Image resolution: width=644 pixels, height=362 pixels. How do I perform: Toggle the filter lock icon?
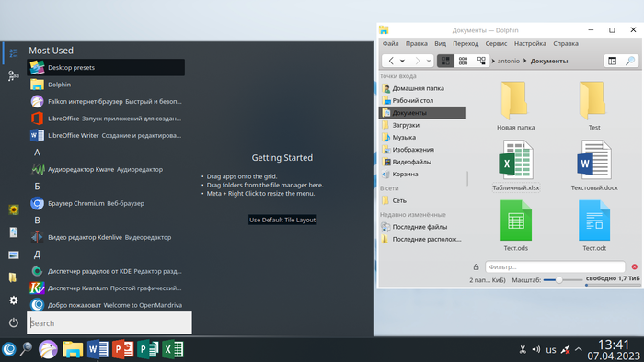[x=476, y=266]
